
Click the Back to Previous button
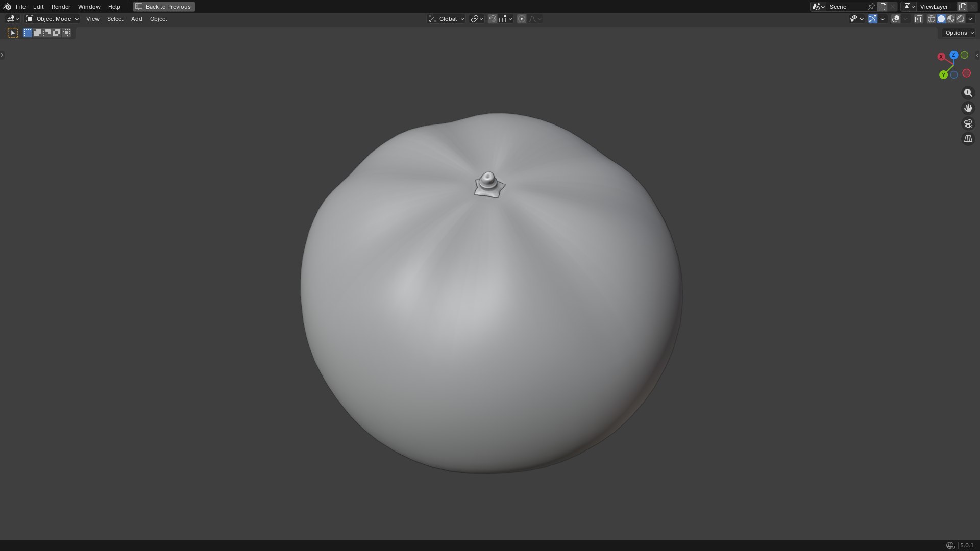pos(164,7)
